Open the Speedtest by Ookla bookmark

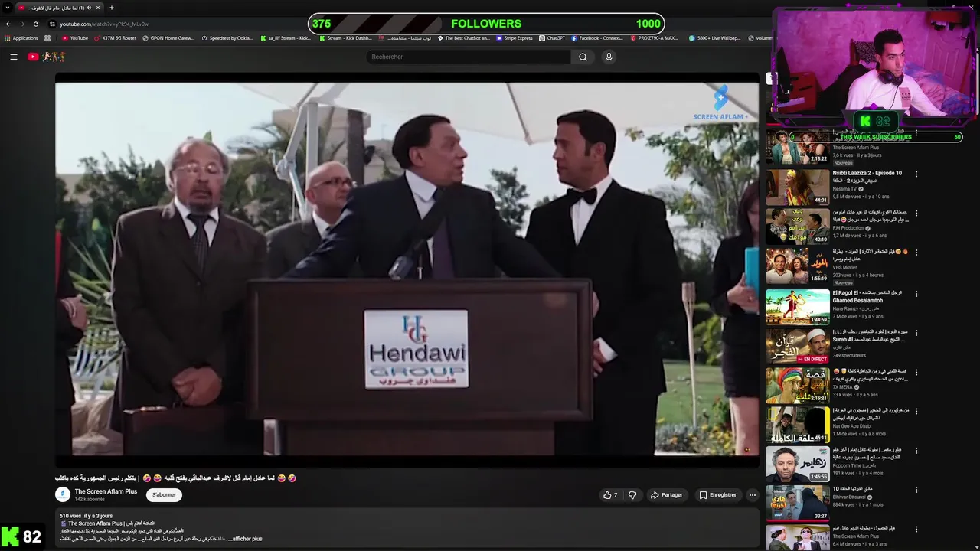[227, 38]
